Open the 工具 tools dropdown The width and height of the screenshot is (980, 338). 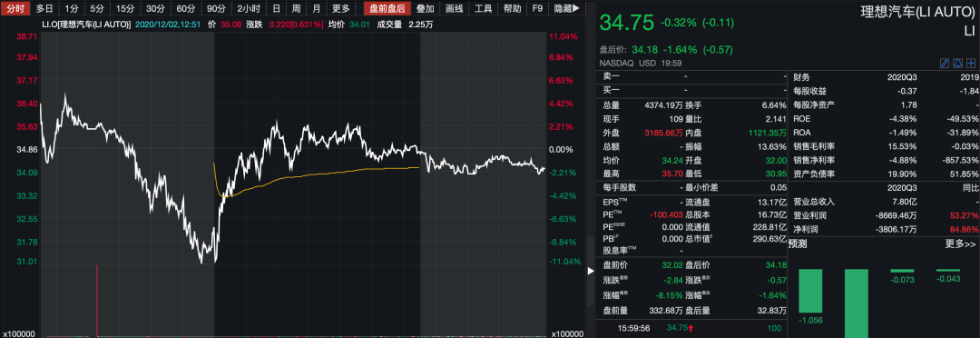point(483,8)
